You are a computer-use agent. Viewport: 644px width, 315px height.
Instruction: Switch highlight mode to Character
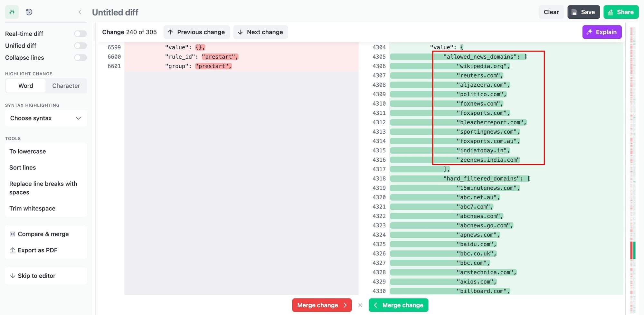pos(66,86)
